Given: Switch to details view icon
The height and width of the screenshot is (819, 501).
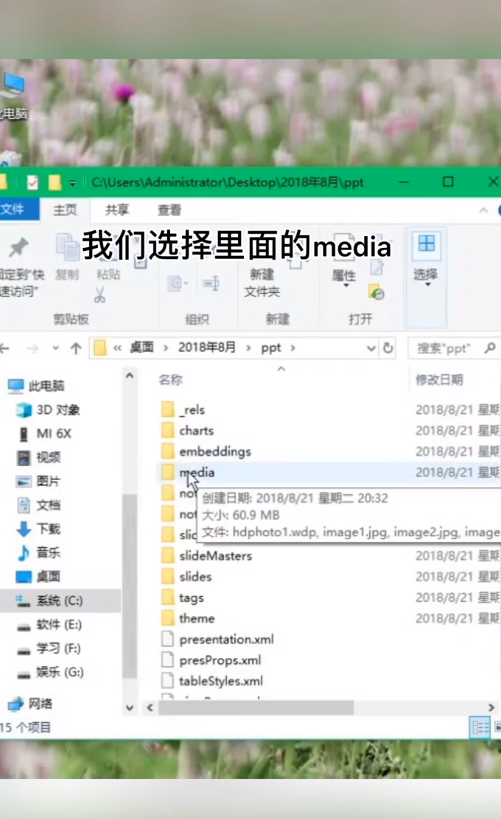Looking at the screenshot, I should coord(480,727).
